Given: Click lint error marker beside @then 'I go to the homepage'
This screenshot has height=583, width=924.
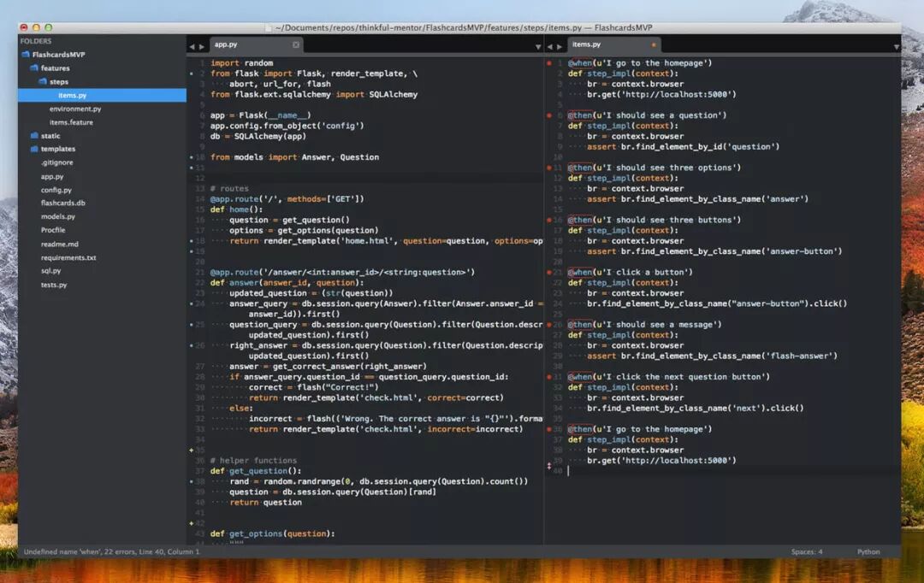Looking at the screenshot, I should point(549,429).
